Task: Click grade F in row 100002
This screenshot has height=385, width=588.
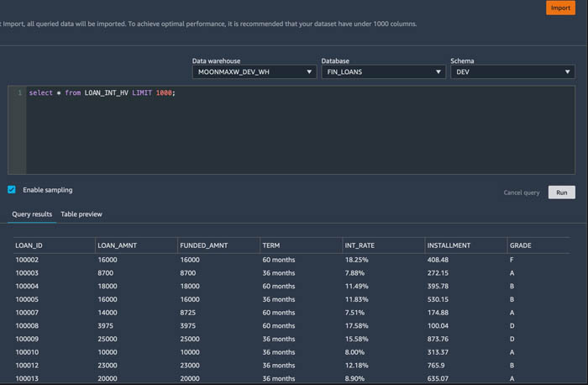Action: tap(512, 260)
